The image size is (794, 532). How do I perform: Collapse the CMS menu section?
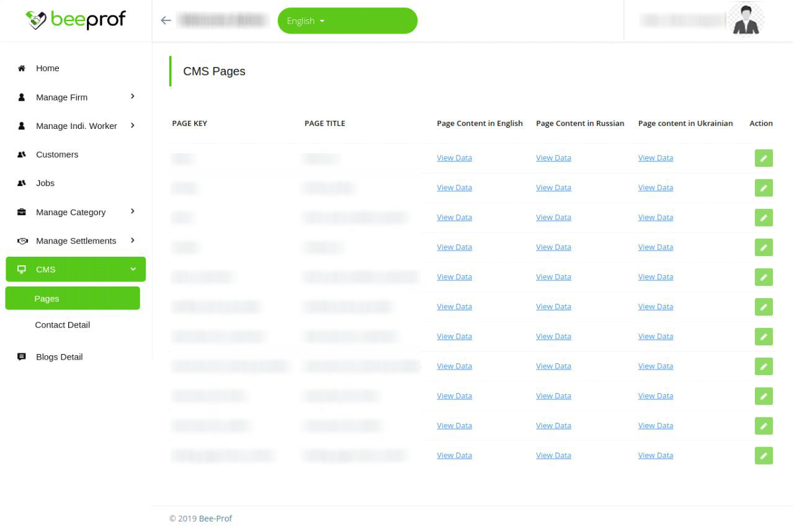133,269
